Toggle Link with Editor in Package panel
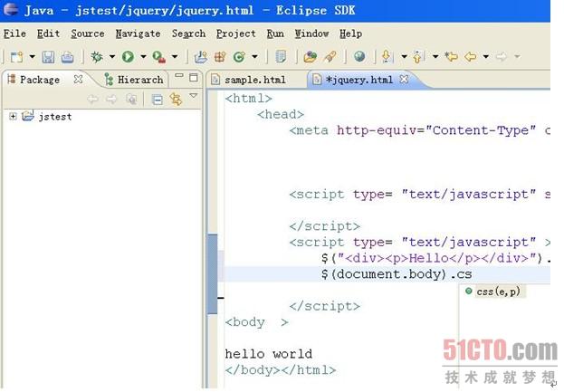This screenshot has height=392, width=564. pyautogui.click(x=176, y=99)
